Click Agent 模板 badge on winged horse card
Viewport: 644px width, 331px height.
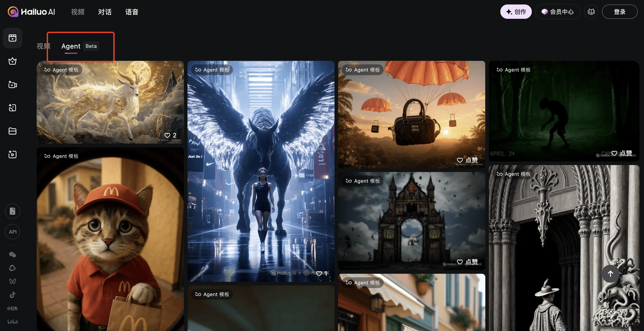click(x=212, y=70)
